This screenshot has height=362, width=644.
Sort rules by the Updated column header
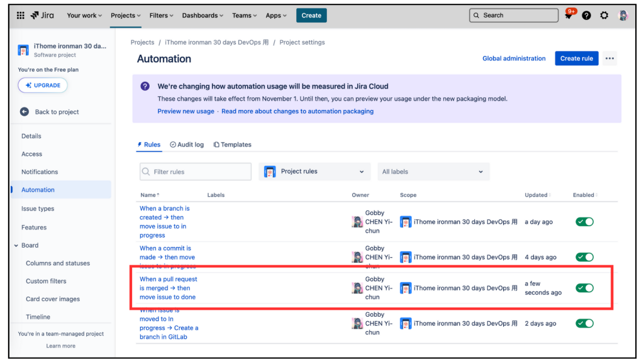coord(538,195)
